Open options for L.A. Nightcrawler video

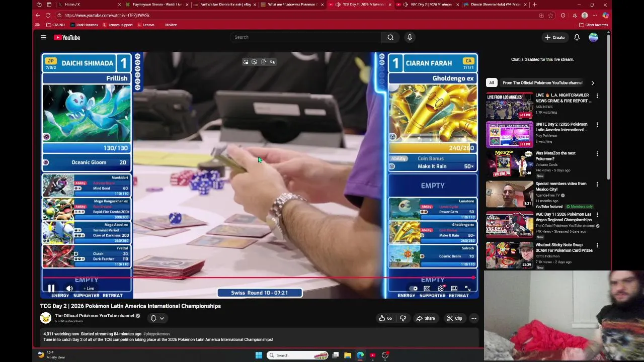597,96
